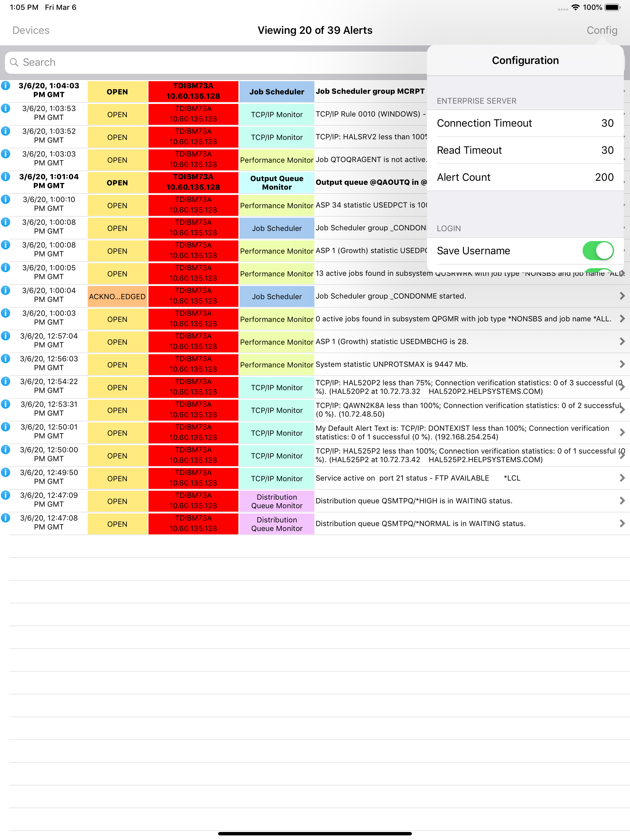Turn off the Save Username switch
The width and height of the screenshot is (630, 840).
598,251
